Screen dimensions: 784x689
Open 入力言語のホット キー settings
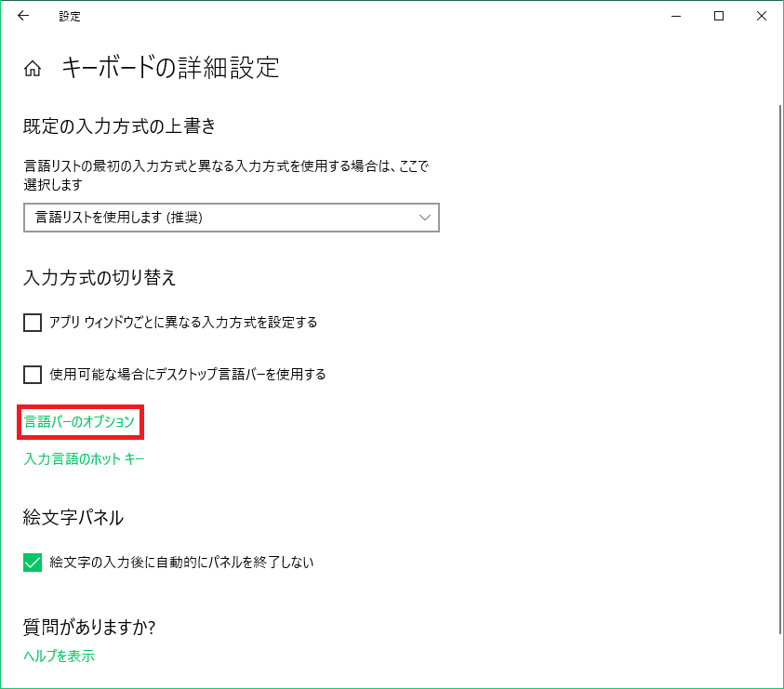click(x=84, y=458)
